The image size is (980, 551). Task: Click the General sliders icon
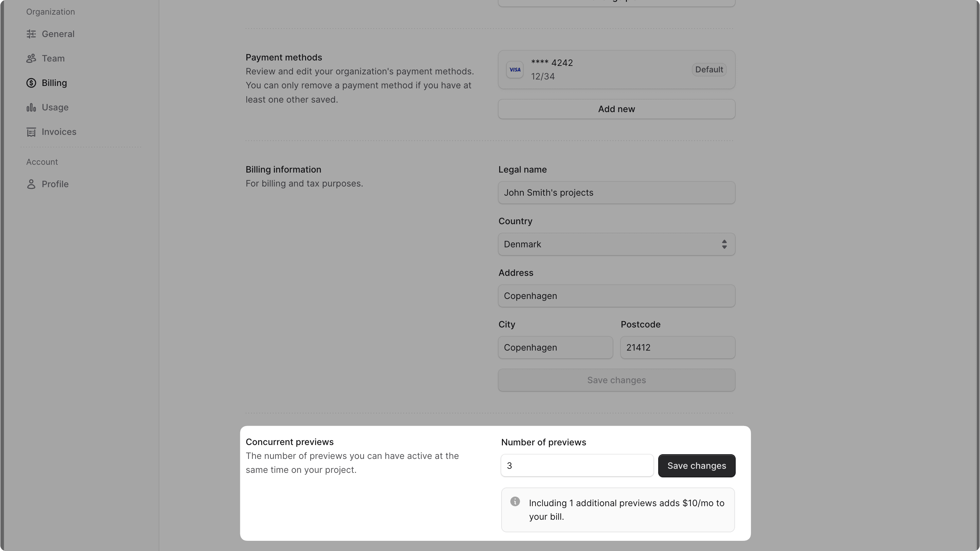point(31,34)
